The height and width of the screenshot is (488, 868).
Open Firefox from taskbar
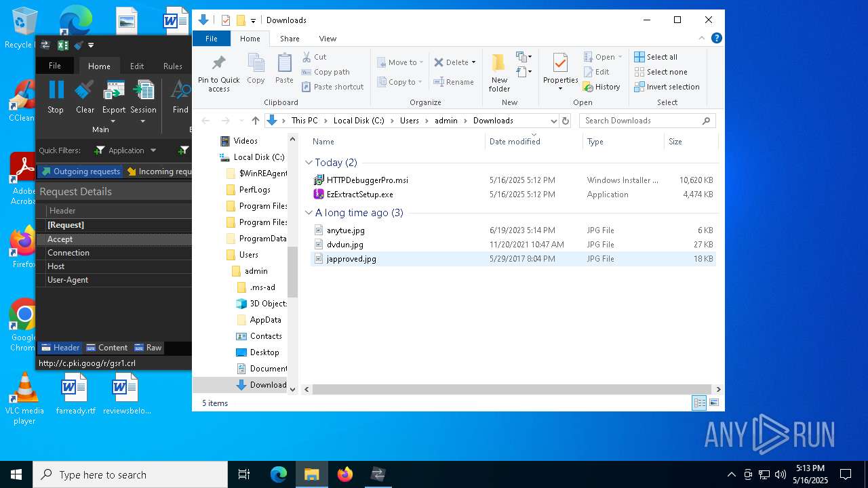point(345,474)
